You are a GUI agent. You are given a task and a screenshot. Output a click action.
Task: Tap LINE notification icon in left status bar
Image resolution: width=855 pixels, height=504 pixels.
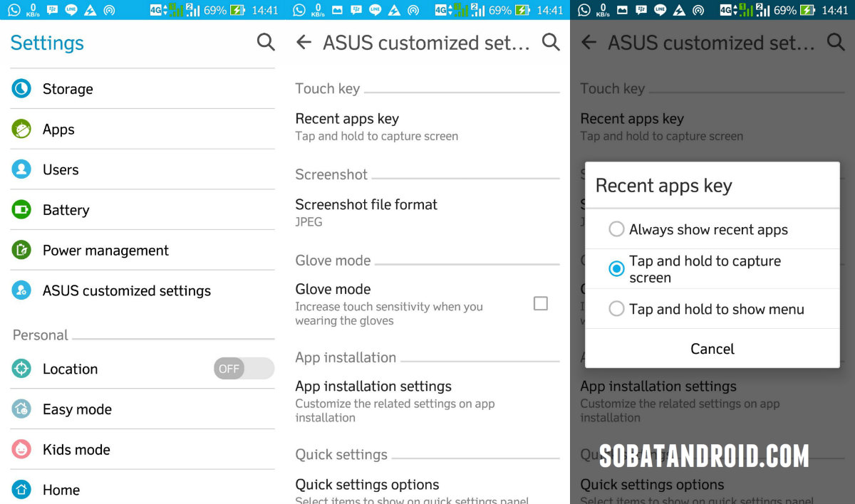tap(71, 10)
